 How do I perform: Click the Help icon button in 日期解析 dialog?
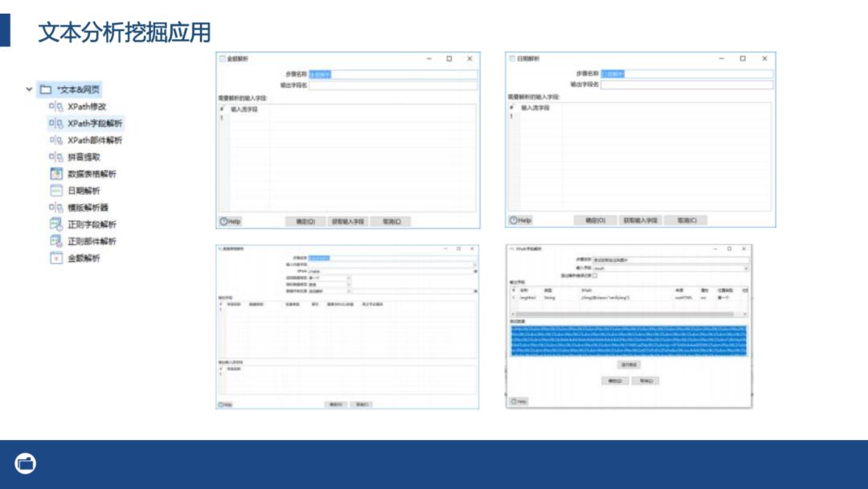click(x=520, y=220)
